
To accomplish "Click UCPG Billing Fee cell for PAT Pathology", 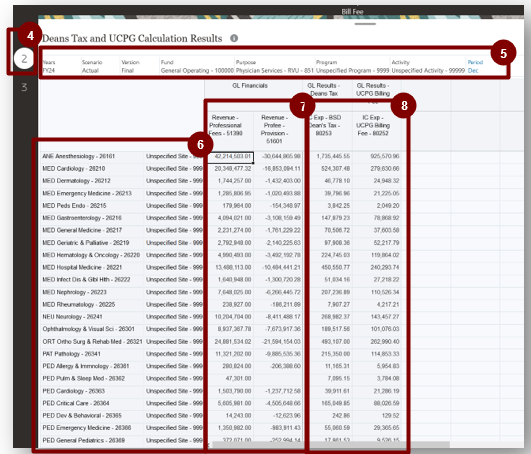I will point(377,354).
